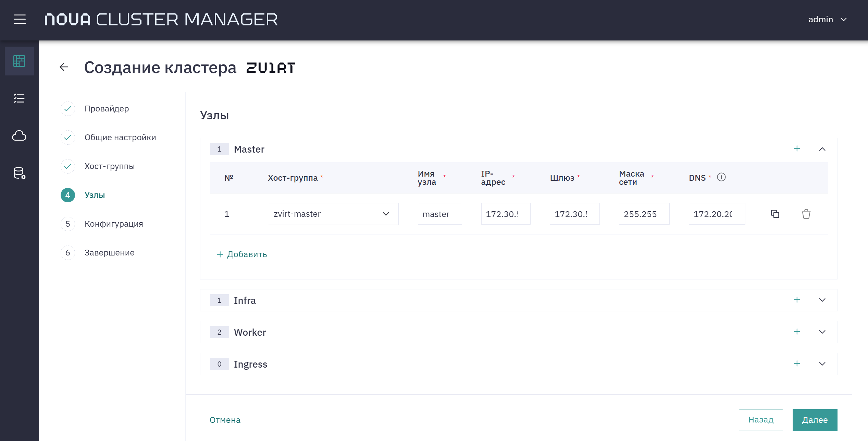
Task: Go to the Конфигурация step
Action: [x=114, y=224]
